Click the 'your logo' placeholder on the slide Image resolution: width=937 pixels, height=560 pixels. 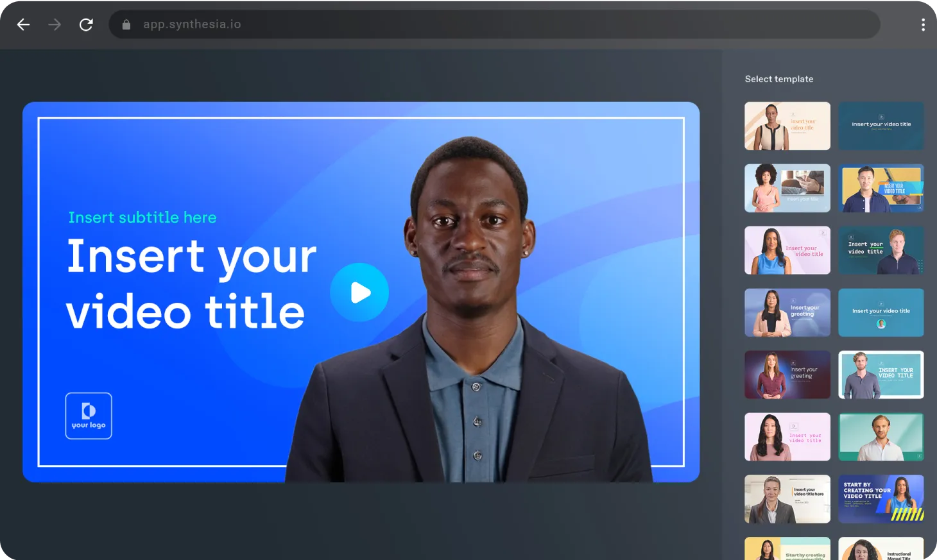(88, 416)
